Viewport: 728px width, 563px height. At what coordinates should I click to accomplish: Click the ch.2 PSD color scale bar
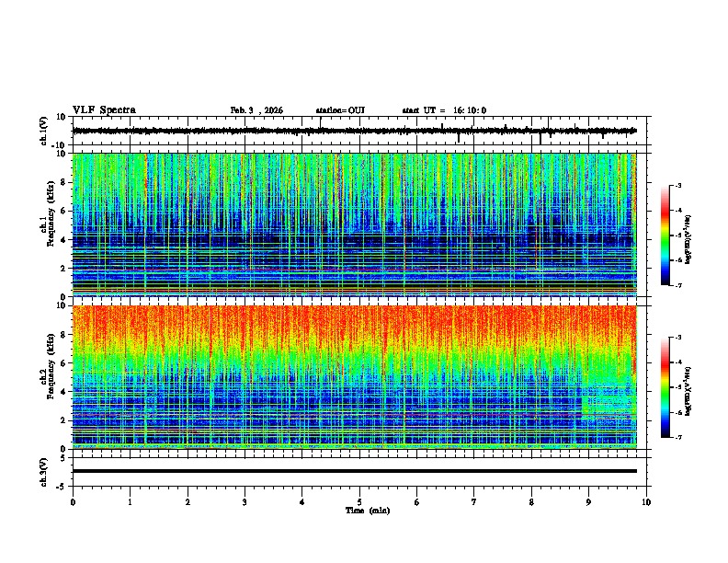click(x=665, y=387)
